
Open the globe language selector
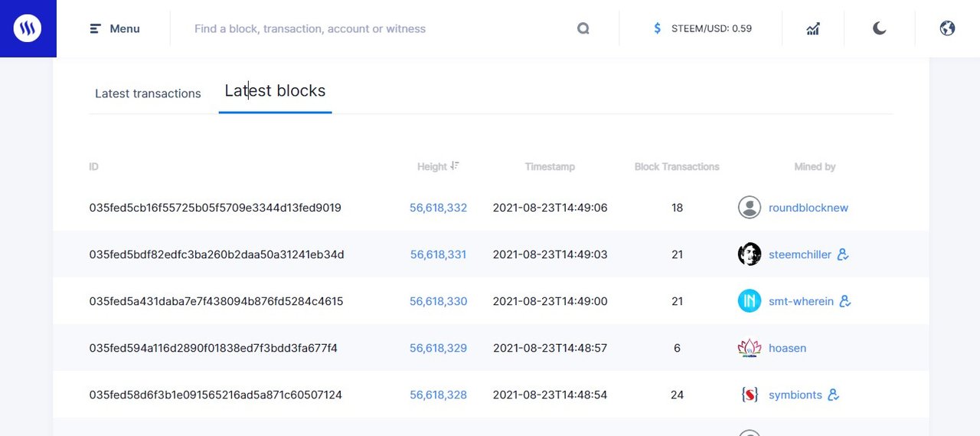pyautogui.click(x=947, y=28)
